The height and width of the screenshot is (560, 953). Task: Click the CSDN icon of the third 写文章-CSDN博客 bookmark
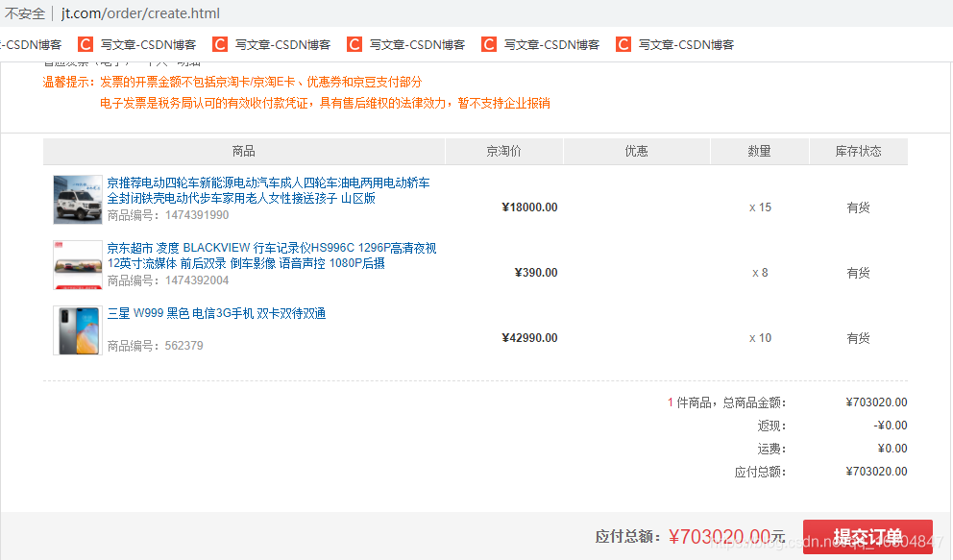pos(354,44)
